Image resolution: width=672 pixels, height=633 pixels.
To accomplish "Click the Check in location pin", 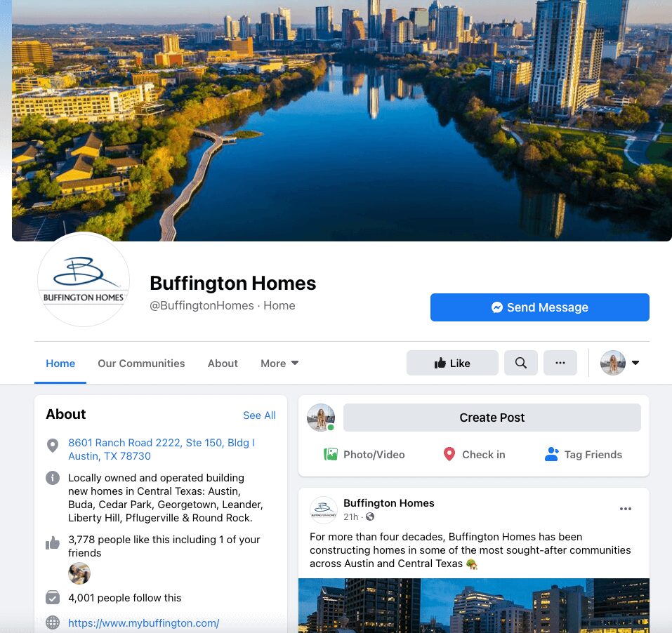I will pyautogui.click(x=449, y=454).
